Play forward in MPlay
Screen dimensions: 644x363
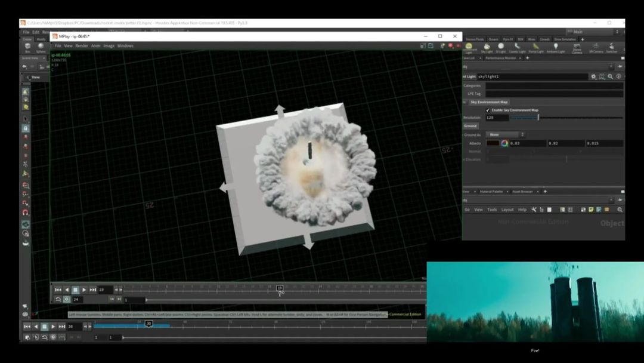click(x=84, y=290)
